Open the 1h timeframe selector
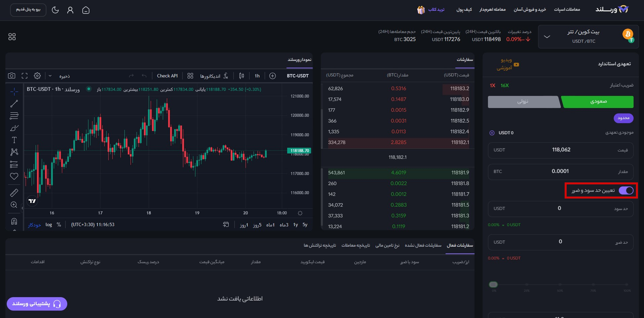The image size is (644, 318). [x=257, y=76]
